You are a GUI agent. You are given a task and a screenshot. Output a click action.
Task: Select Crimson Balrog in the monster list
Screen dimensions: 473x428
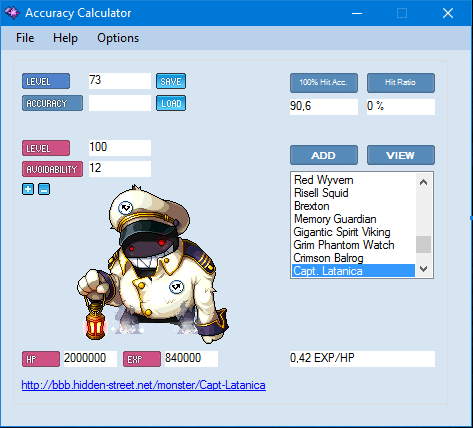pyautogui.click(x=328, y=258)
